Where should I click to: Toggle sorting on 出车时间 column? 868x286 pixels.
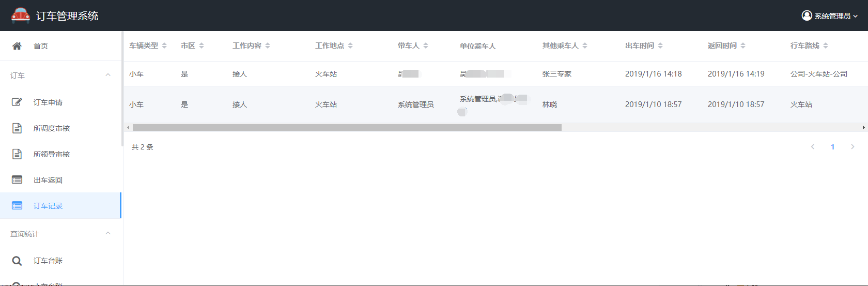click(660, 46)
